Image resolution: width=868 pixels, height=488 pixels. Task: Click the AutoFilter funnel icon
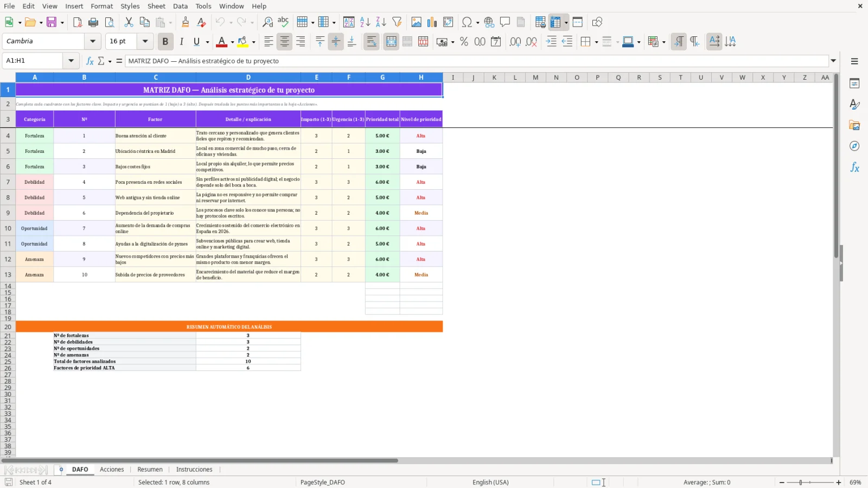click(x=397, y=22)
